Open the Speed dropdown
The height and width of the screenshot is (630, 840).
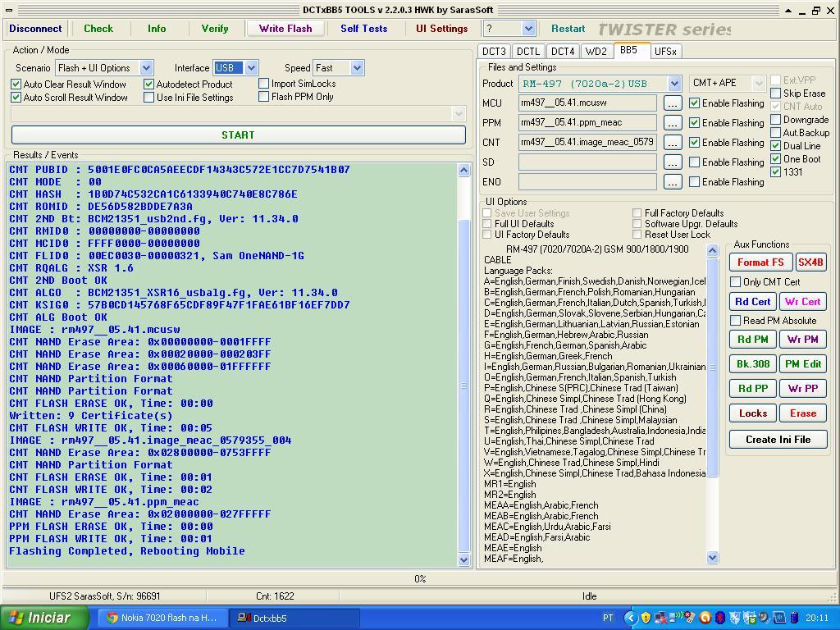click(x=358, y=68)
